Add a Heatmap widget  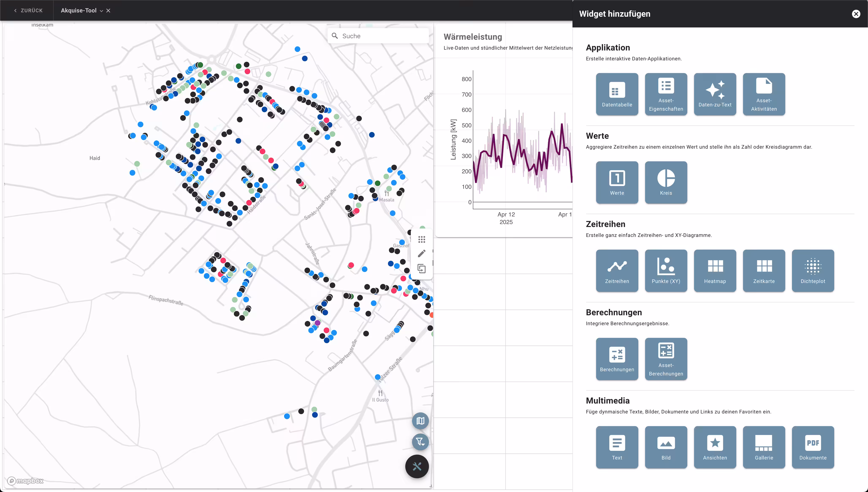pos(715,271)
